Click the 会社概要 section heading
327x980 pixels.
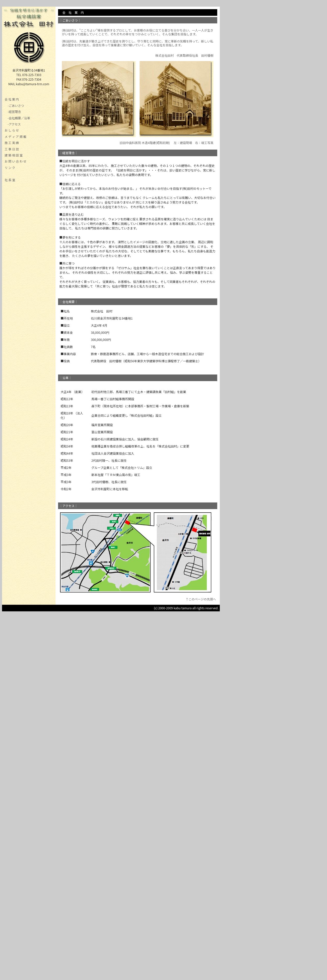coord(138,302)
